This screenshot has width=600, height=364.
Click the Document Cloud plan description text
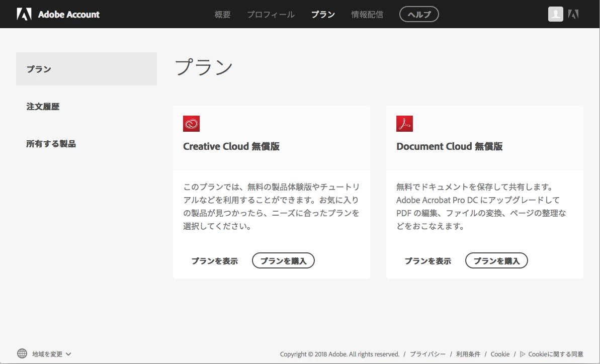[x=481, y=207]
